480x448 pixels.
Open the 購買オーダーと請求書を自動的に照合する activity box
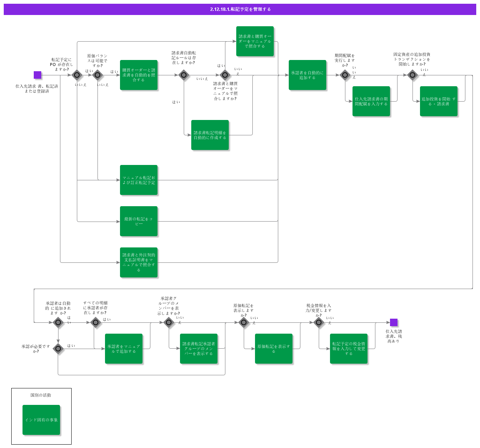coord(139,75)
